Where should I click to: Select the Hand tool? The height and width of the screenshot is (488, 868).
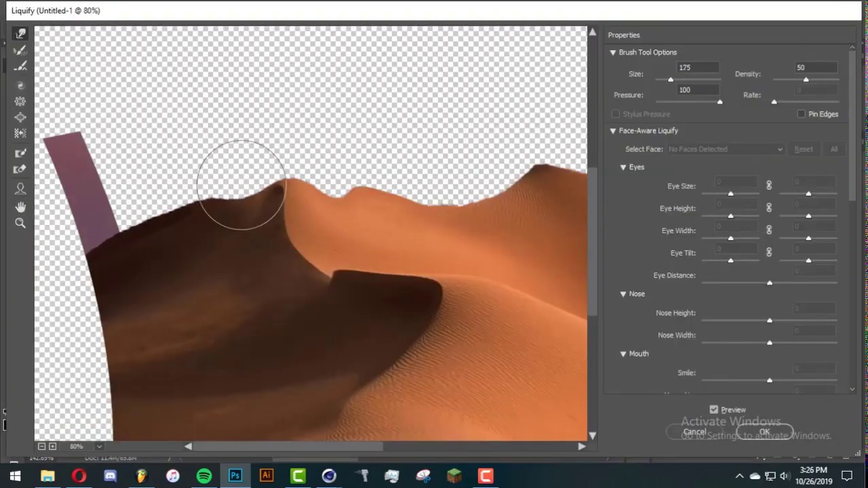click(x=20, y=206)
